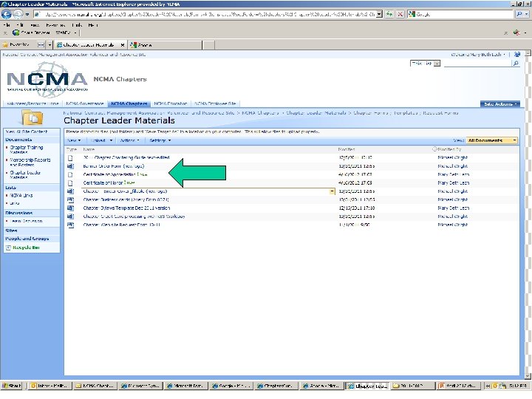This screenshot has width=532, height=399.
Task: Click People and Groups heading
Action: [27, 239]
